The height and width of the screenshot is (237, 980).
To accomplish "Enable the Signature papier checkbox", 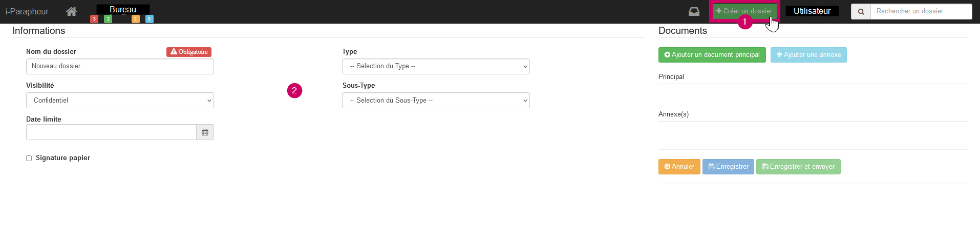I will click(x=29, y=159).
